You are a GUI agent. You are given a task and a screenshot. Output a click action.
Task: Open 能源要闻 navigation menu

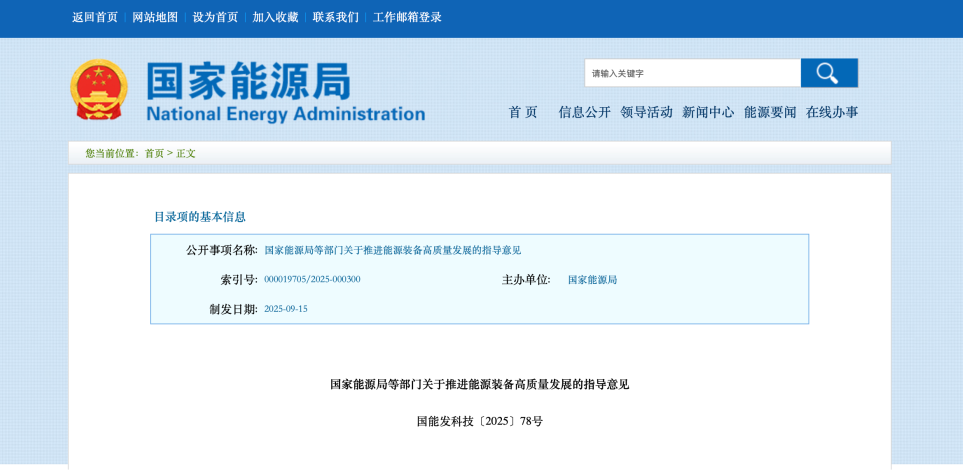coord(770,112)
